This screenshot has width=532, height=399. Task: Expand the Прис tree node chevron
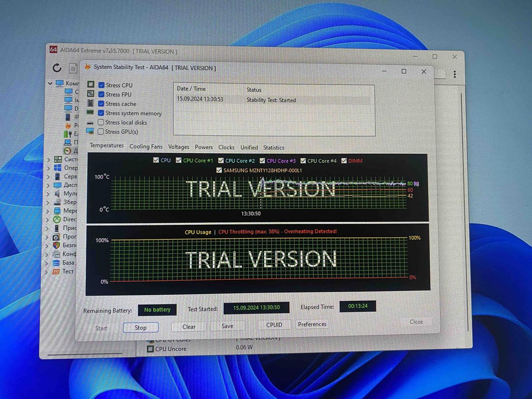point(47,228)
